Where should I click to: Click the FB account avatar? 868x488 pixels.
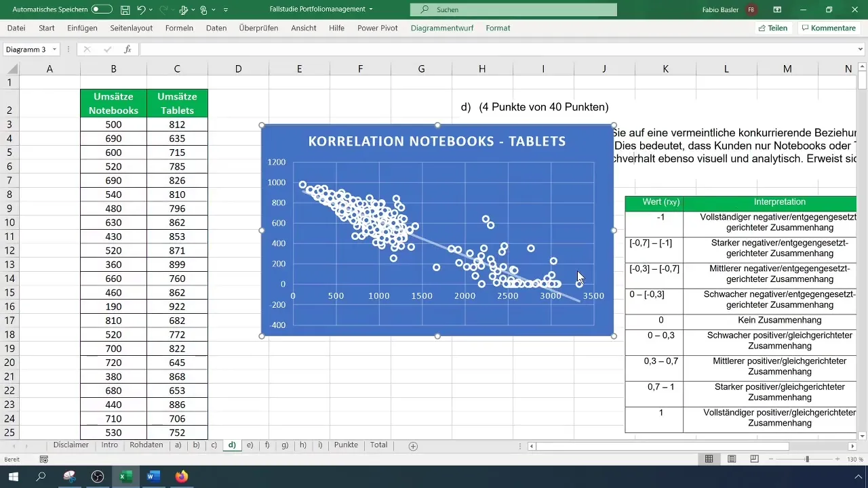coord(751,9)
